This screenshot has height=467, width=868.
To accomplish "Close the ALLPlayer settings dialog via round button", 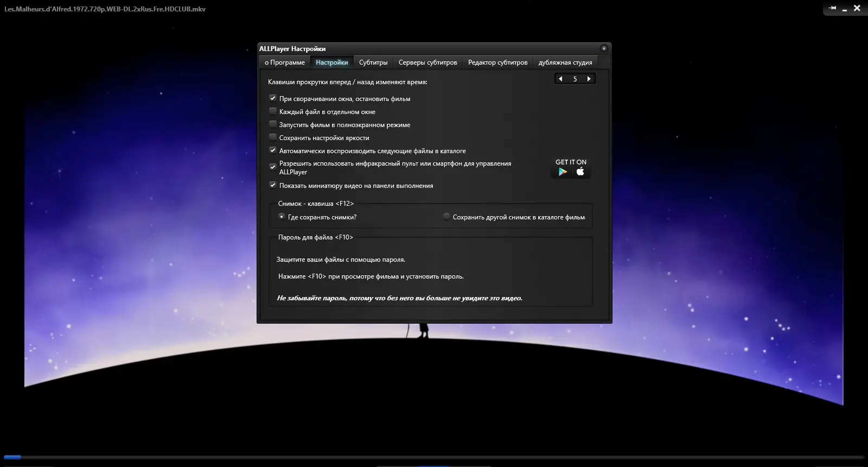I will tap(604, 48).
